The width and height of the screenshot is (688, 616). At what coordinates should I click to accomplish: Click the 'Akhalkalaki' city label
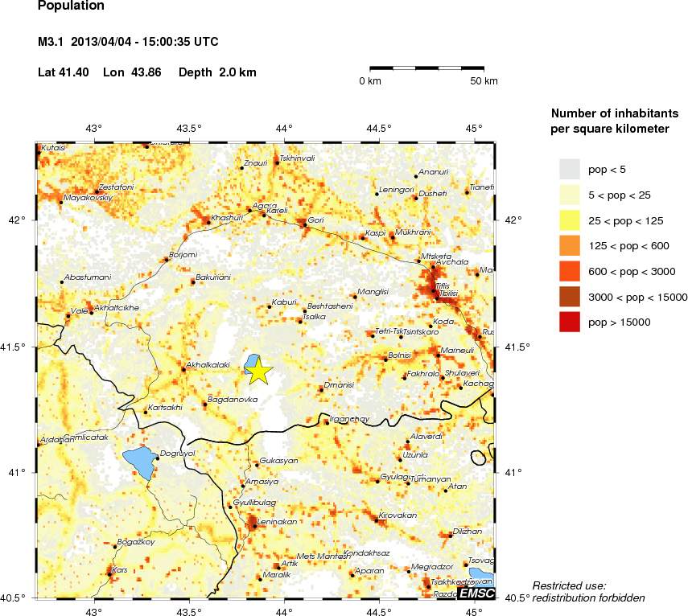[x=208, y=365]
